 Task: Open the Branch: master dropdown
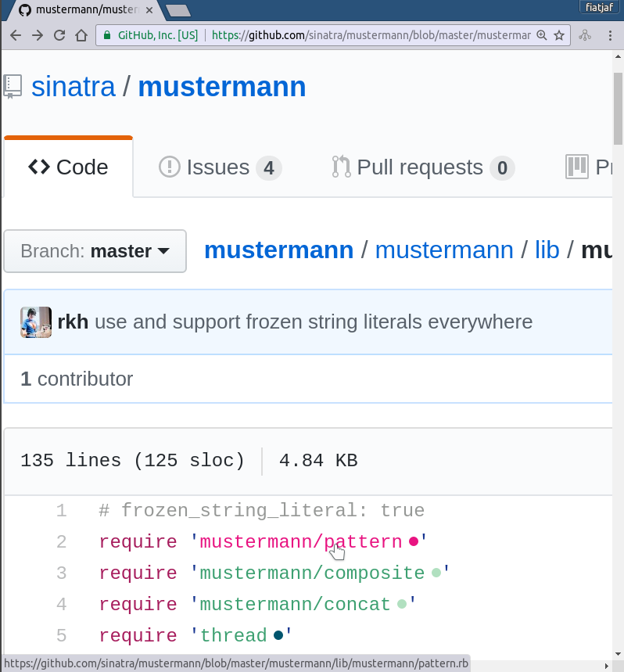[x=95, y=251]
